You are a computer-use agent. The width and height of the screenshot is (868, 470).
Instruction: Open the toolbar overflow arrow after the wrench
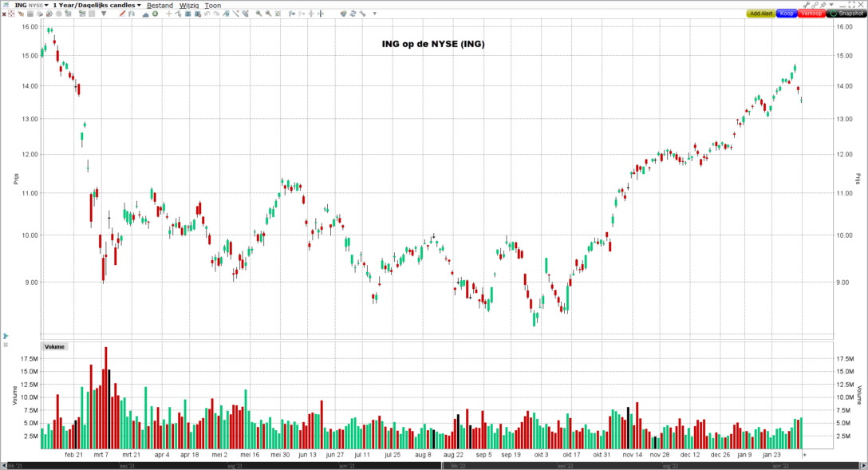pos(375,14)
